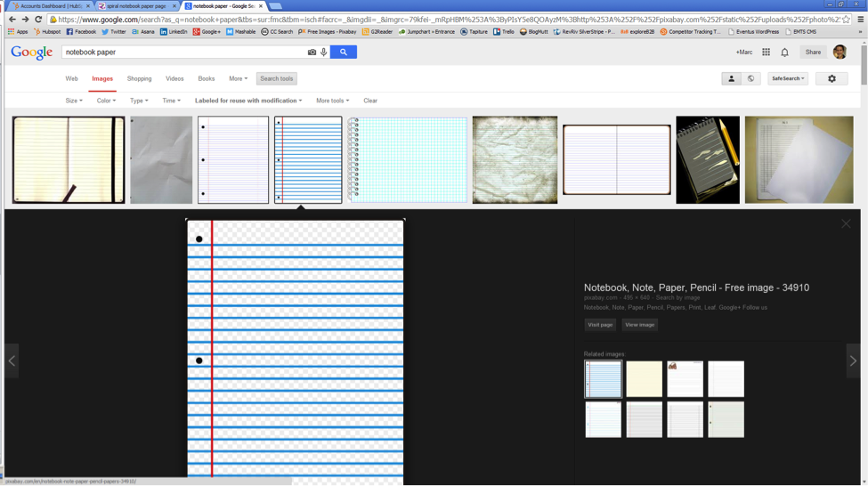Open the settings gear menu
This screenshot has width=868, height=486.
click(x=831, y=79)
